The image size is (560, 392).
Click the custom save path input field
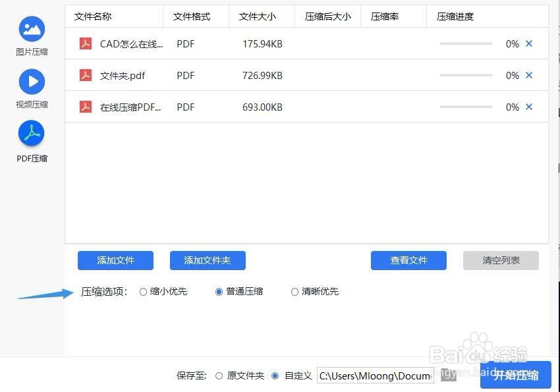click(374, 376)
